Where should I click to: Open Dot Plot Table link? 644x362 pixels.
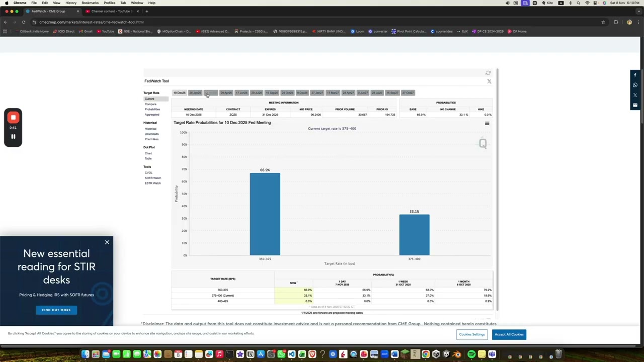[x=148, y=158]
